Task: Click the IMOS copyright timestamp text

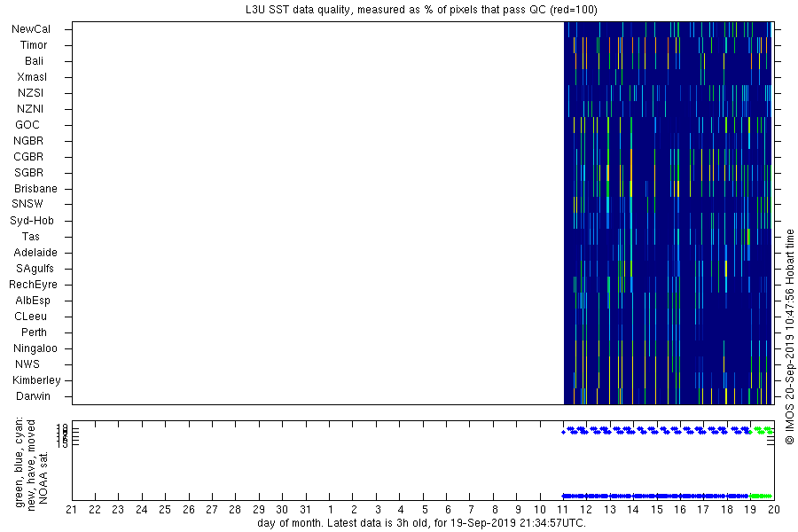Action: (789, 336)
